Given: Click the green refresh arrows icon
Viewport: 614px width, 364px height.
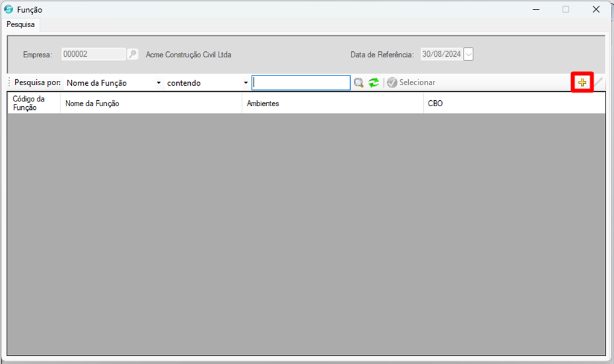Looking at the screenshot, I should (374, 83).
